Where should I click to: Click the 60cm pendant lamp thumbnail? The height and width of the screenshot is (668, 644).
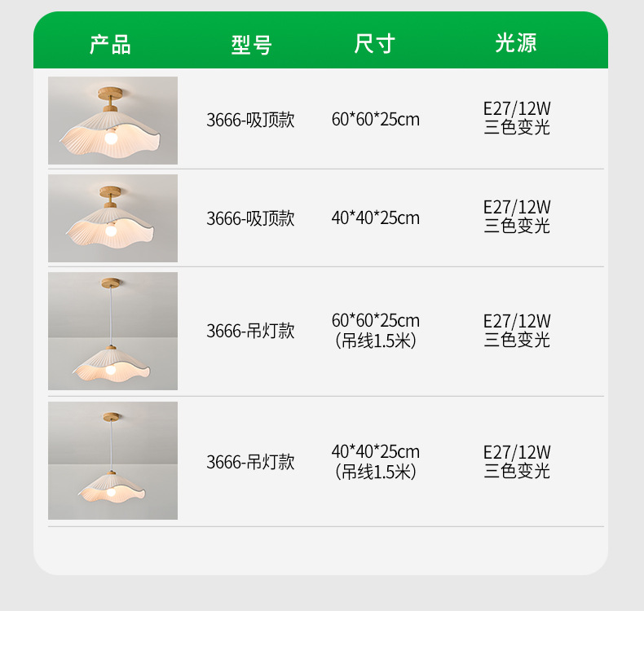(112, 331)
